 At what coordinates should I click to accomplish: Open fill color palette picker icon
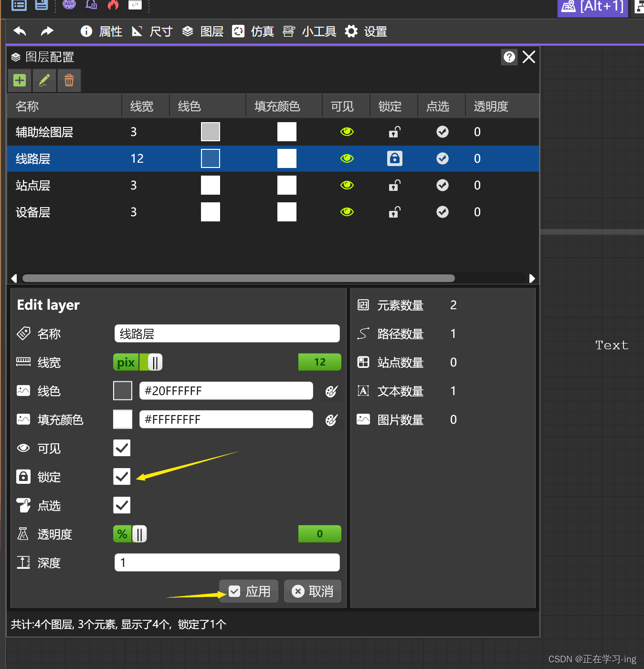pos(331,420)
